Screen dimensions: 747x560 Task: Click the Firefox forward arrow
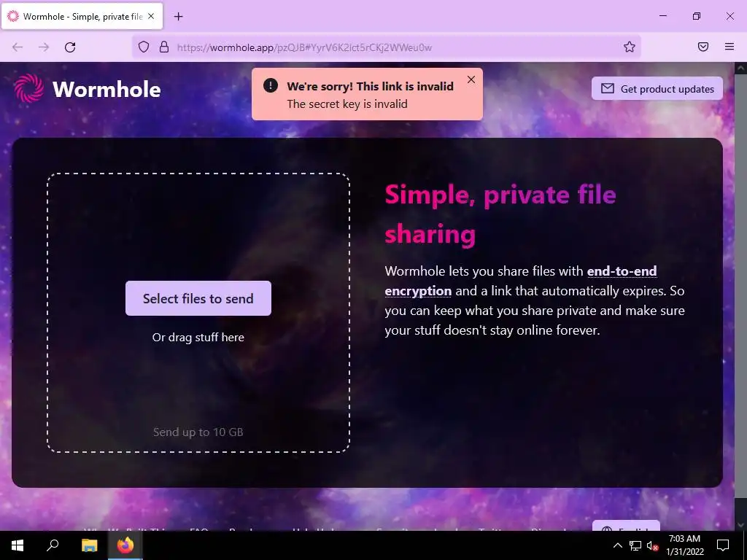click(44, 47)
